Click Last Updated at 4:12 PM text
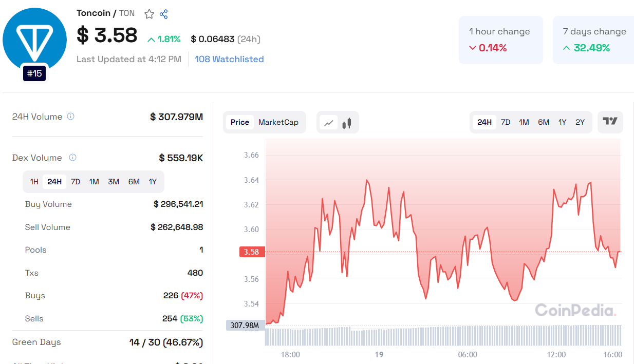 point(129,59)
